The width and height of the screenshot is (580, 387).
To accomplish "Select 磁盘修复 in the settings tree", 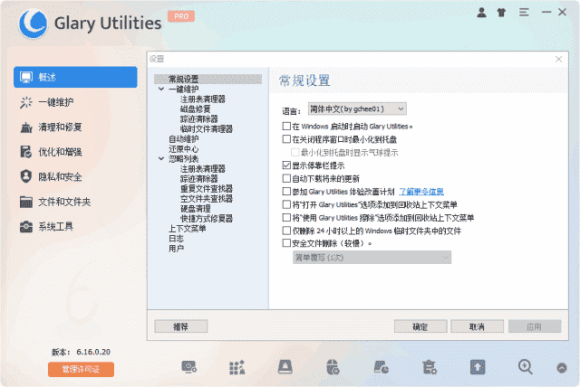I will tap(195, 109).
